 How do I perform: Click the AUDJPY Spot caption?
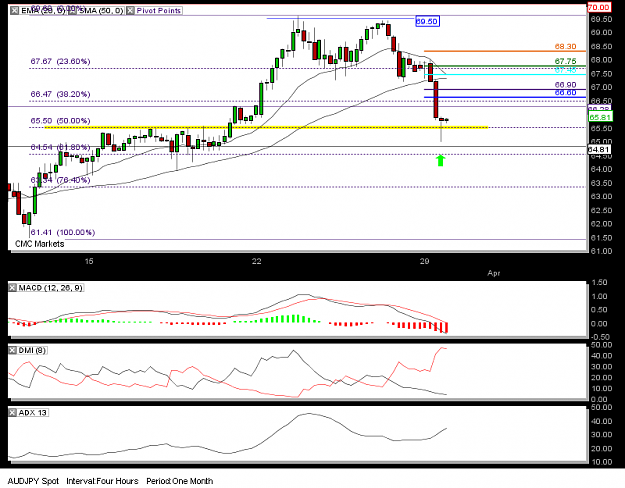tap(33, 481)
